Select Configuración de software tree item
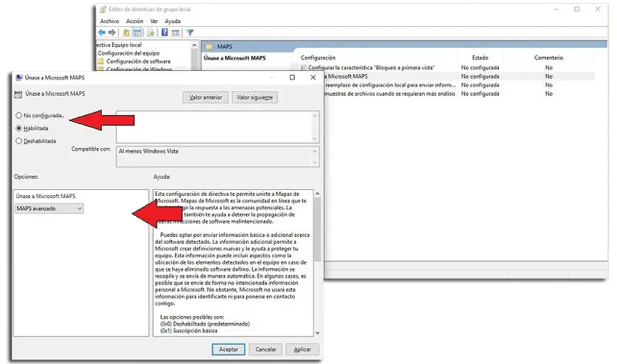This screenshot has height=364, width=617. point(139,62)
